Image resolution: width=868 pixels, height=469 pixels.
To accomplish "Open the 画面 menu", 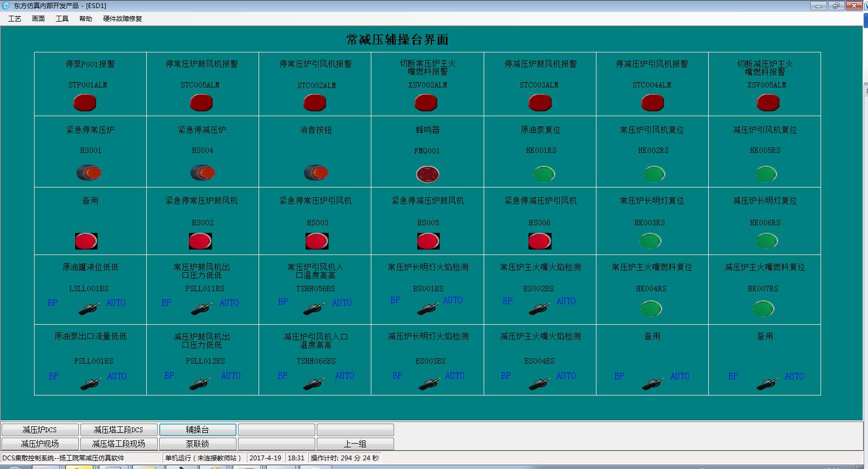I will pyautogui.click(x=38, y=18).
